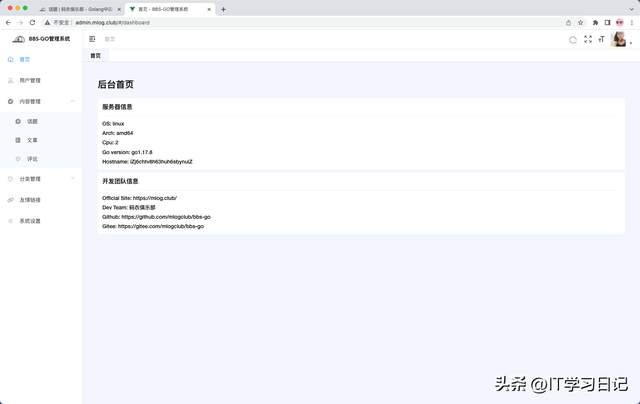Switch to the Golang中国 browser tab
The width and height of the screenshot is (640, 404).
(x=80, y=9)
